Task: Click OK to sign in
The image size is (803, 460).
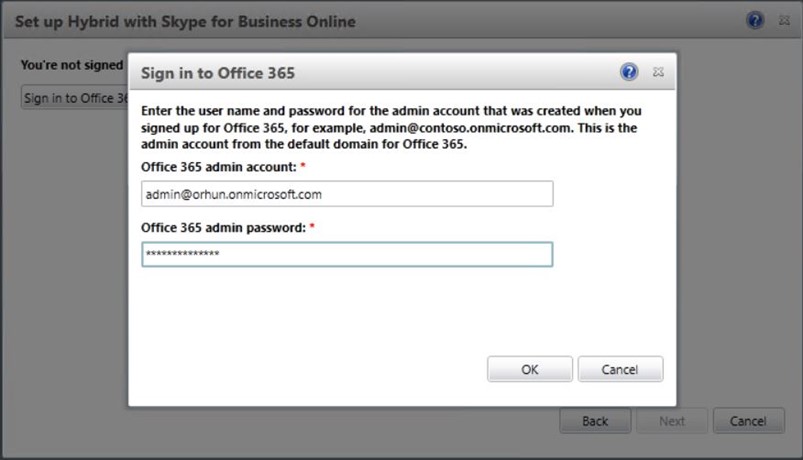Action: point(530,369)
